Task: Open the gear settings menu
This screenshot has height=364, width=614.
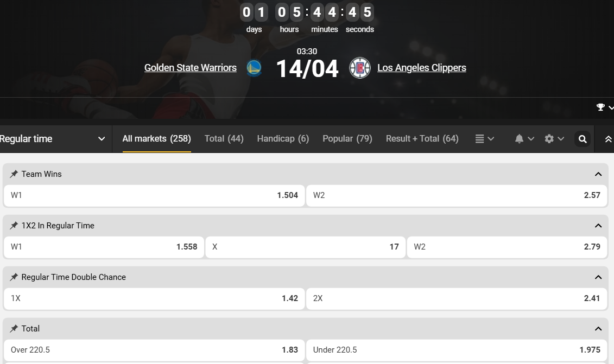Action: 554,139
